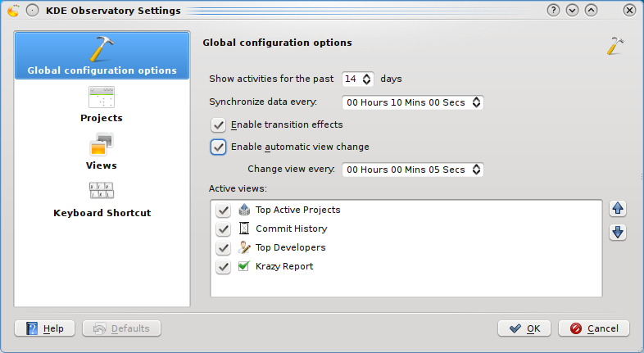Select the Keyboard Shortcut settings page
This screenshot has height=353, width=644.
[102, 200]
